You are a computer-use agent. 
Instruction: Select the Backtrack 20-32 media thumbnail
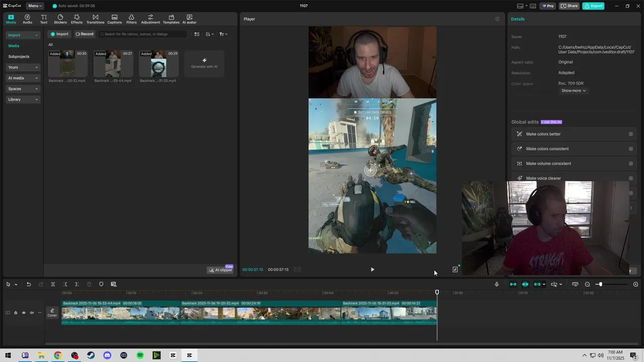coord(67,64)
